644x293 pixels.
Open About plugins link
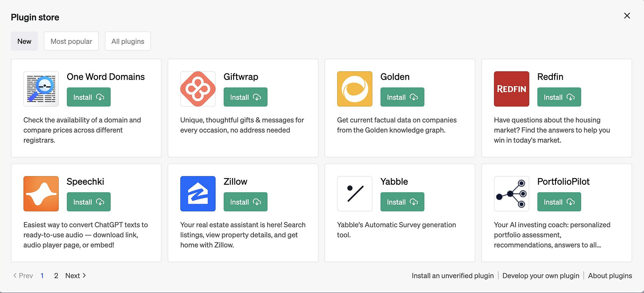pyautogui.click(x=610, y=275)
